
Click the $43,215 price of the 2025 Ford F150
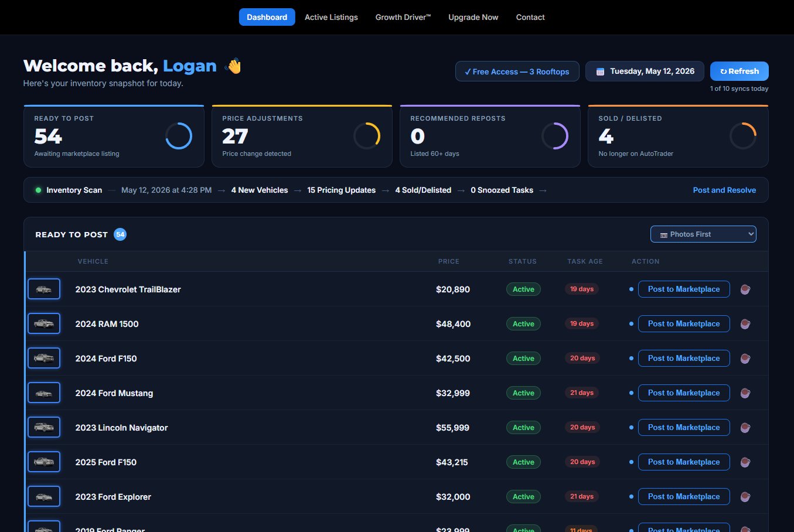click(x=452, y=462)
